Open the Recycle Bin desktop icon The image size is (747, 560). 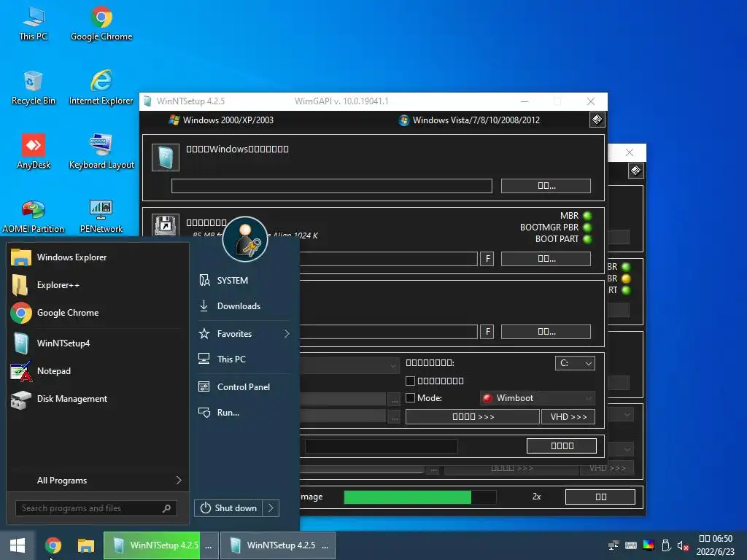[34, 88]
